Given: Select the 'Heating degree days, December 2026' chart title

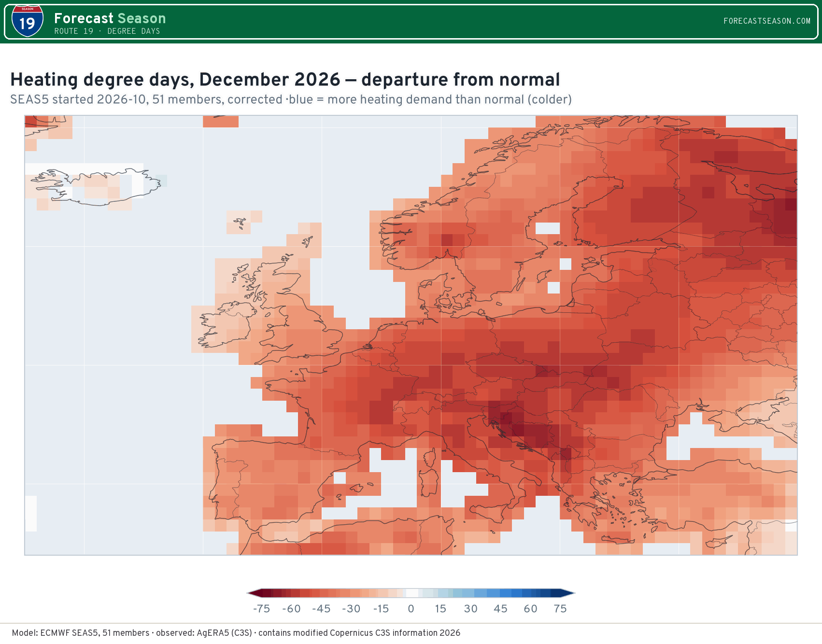Looking at the screenshot, I should (285, 79).
